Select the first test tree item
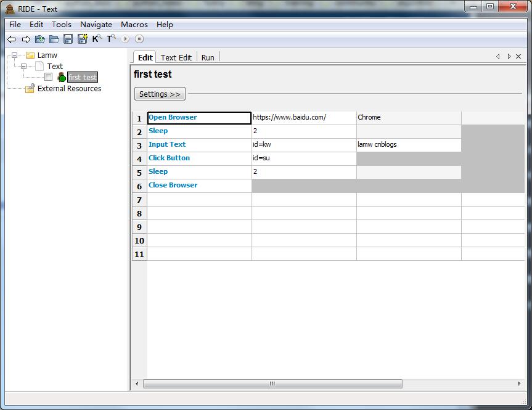 click(x=83, y=78)
